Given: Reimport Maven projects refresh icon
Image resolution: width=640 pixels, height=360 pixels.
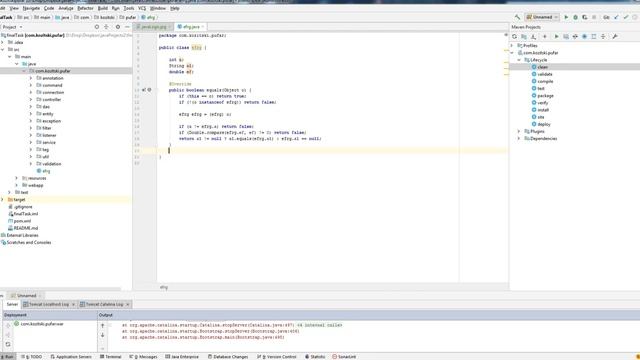Looking at the screenshot, I should [x=514, y=37].
